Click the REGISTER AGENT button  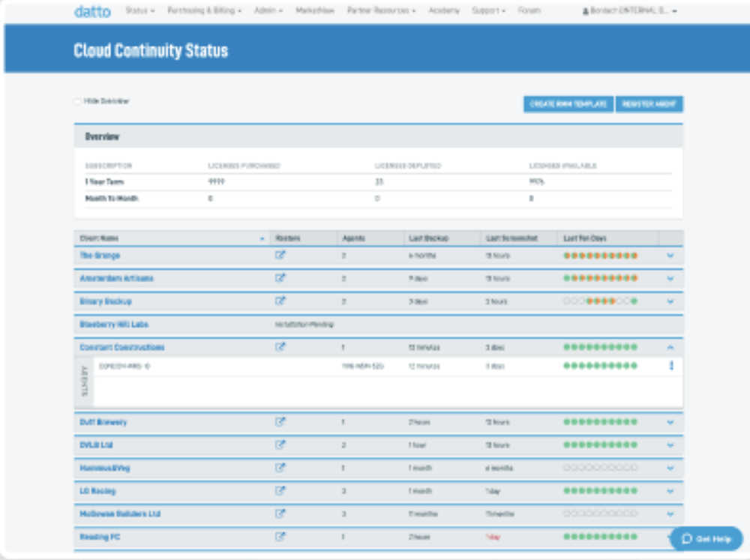click(x=648, y=104)
